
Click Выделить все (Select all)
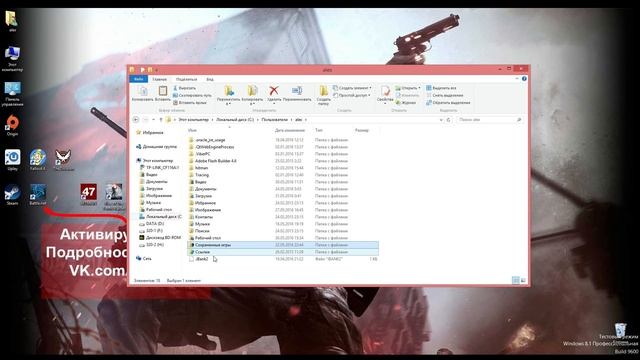[x=441, y=88]
